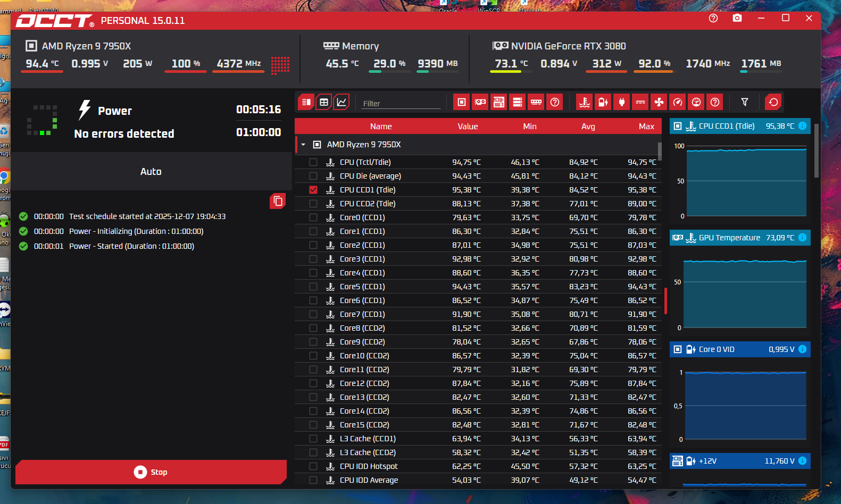Toggle the Core0 (CCD1) checkbox
841x504 pixels.
pos(313,217)
